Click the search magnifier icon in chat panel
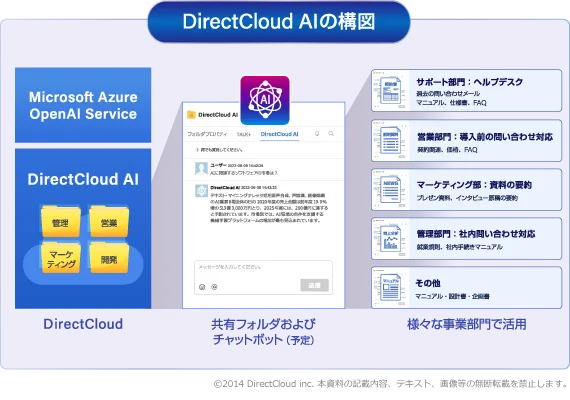The height and width of the screenshot is (400, 570). coord(331,134)
